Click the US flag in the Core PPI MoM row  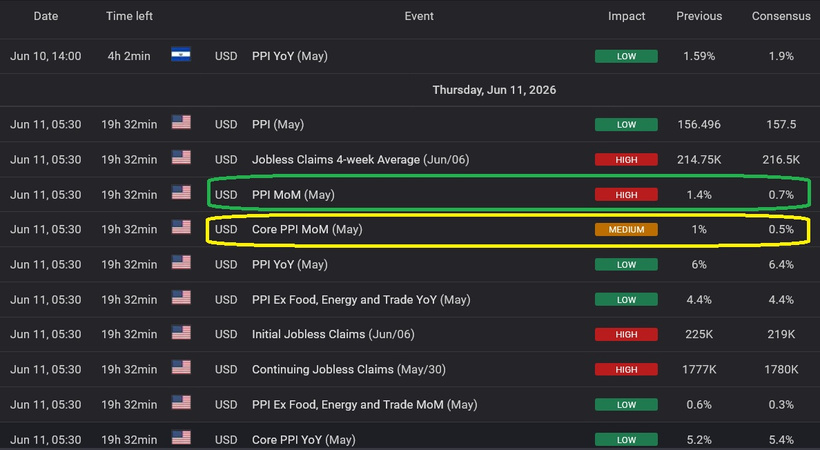(x=181, y=228)
